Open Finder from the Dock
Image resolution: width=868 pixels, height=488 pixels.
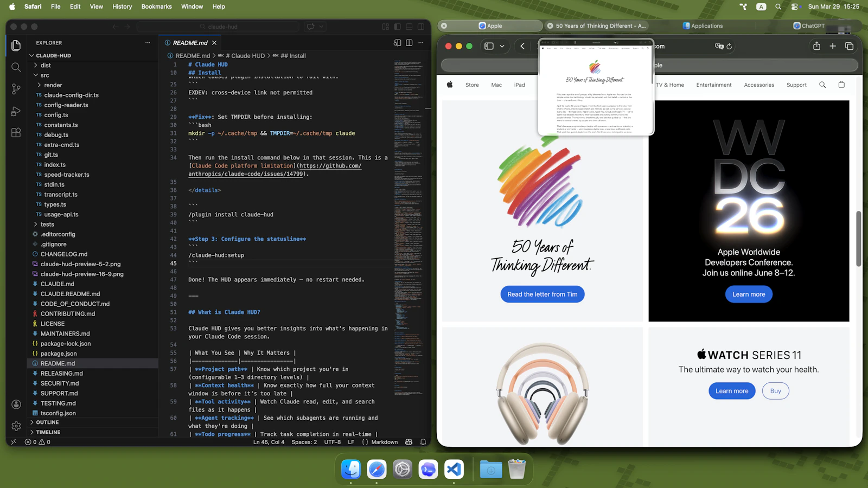click(x=351, y=469)
